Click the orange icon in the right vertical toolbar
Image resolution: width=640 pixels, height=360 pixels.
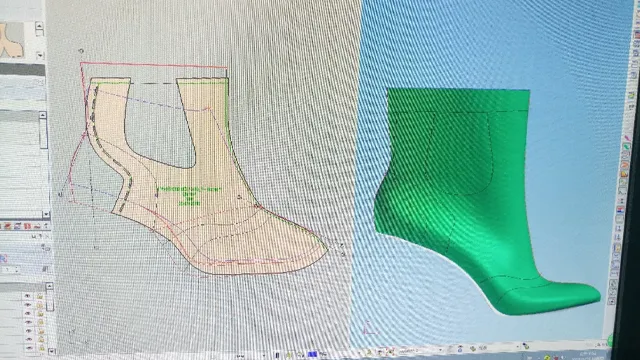pyautogui.click(x=625, y=165)
